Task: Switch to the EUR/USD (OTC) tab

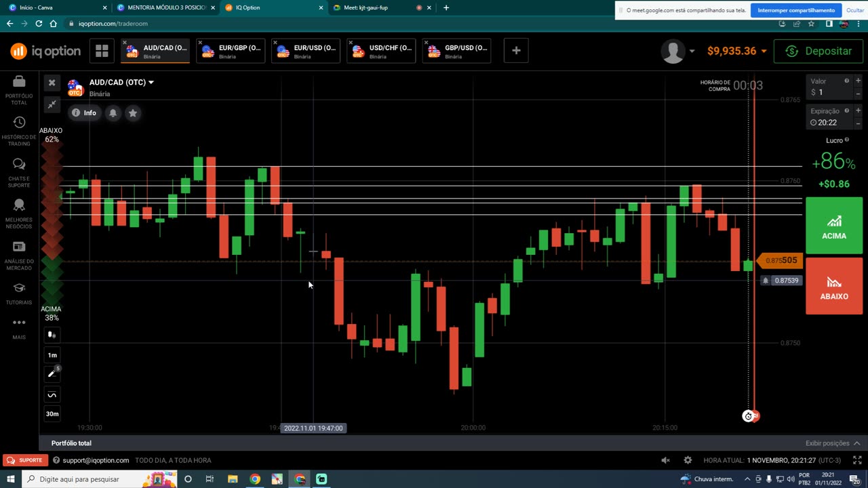Action: [x=306, y=51]
